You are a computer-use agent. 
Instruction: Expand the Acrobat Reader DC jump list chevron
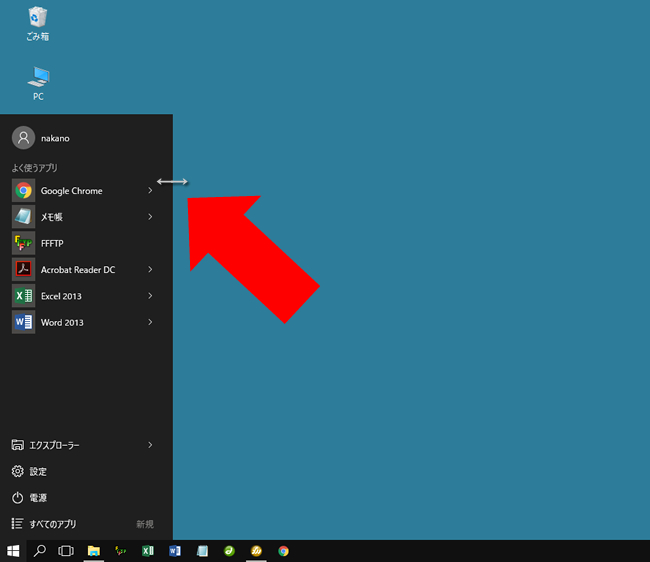click(x=150, y=270)
